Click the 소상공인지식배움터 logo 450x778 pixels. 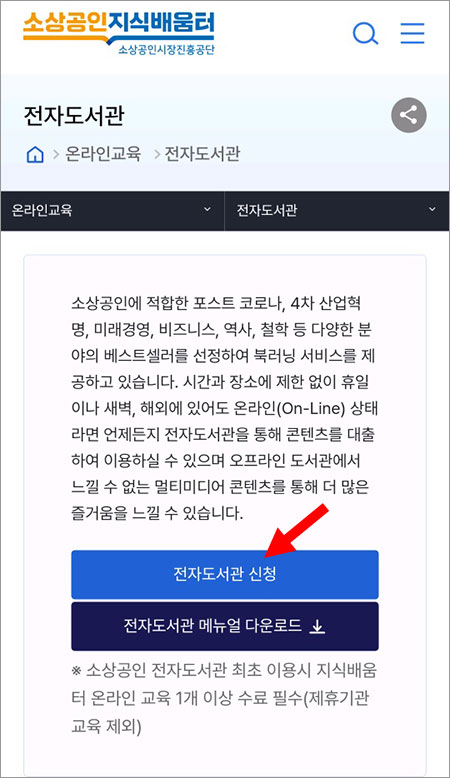[119, 28]
